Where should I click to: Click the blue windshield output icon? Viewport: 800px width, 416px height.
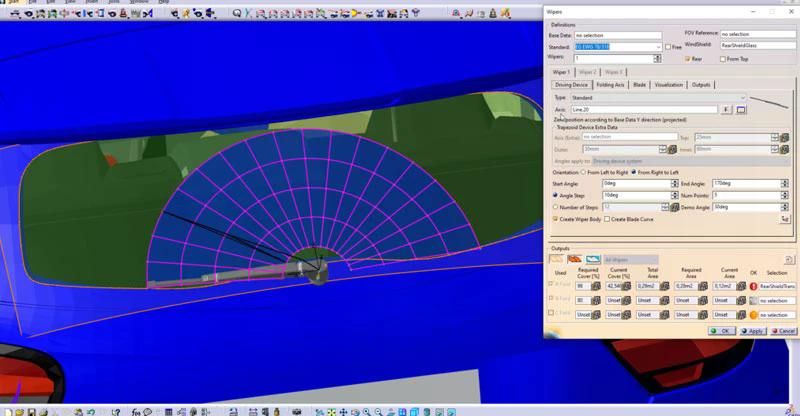pyautogui.click(x=592, y=259)
